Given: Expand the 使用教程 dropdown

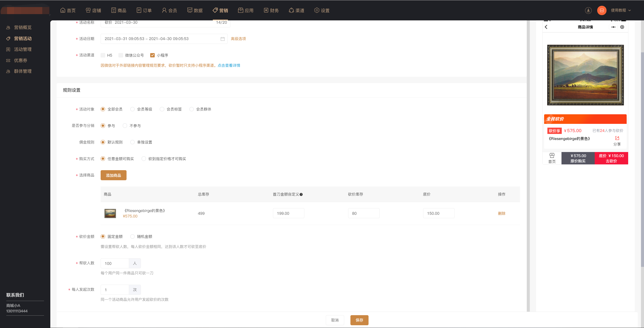Looking at the screenshot, I should tap(621, 10).
